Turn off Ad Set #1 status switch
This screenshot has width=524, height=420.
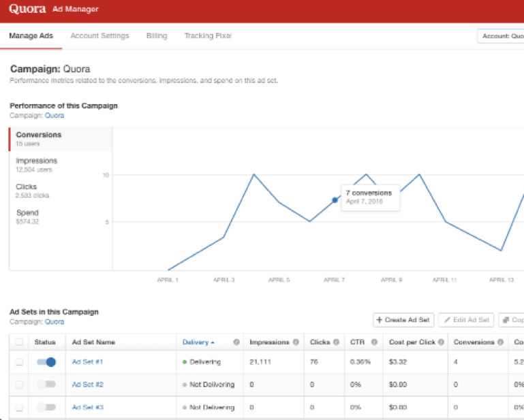coord(46,362)
